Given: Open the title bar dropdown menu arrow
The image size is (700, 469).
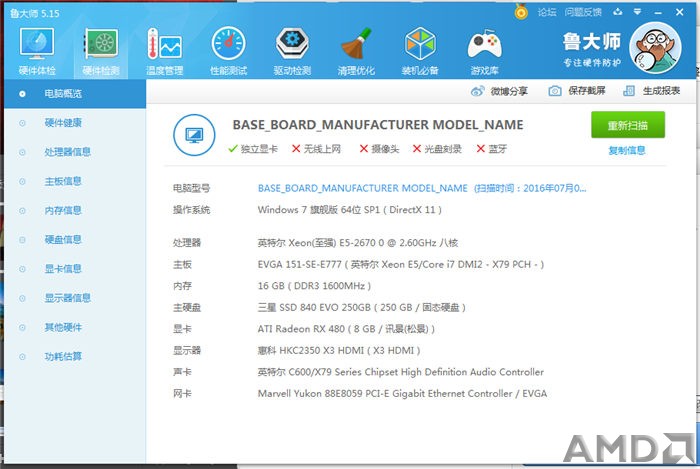Looking at the screenshot, I should 638,12.
